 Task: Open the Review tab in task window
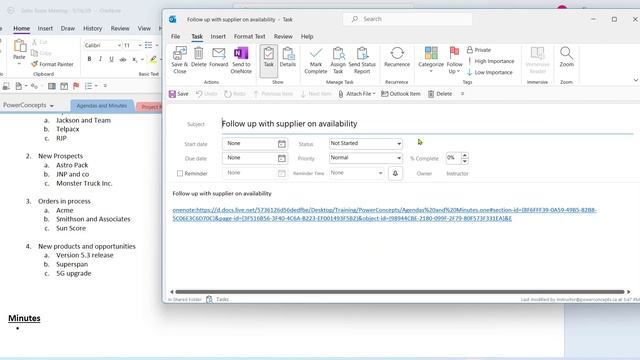pos(283,36)
